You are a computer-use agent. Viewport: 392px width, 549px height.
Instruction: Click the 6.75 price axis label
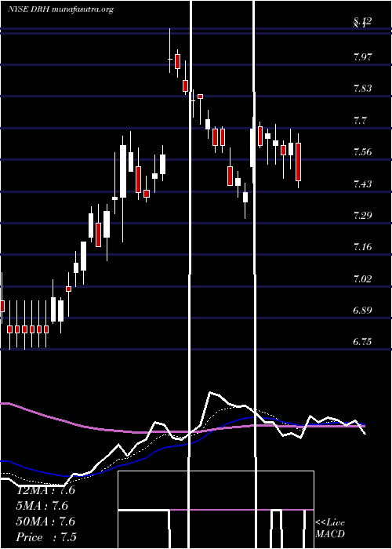pos(362,342)
